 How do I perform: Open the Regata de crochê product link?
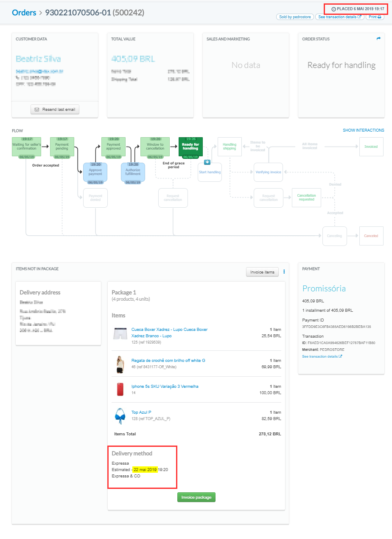168,360
